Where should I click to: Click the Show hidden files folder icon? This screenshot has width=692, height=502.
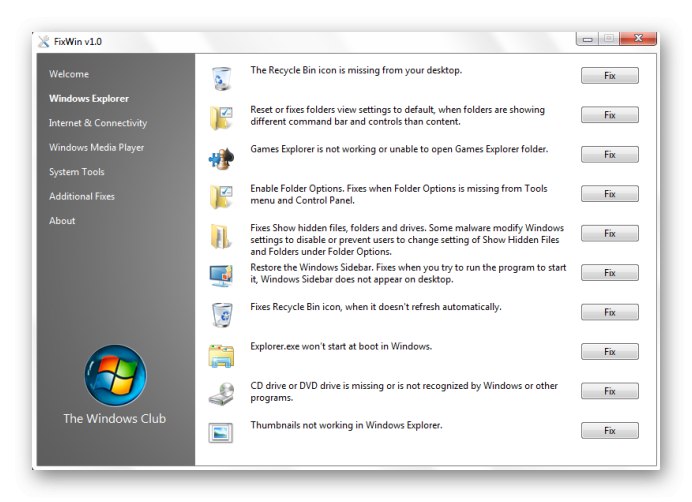pos(221,237)
